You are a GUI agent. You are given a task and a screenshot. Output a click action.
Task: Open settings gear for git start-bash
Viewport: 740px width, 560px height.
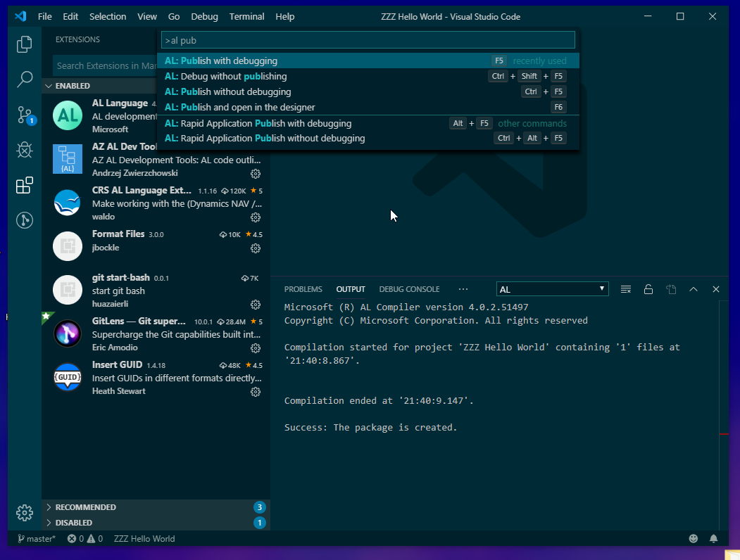256,305
